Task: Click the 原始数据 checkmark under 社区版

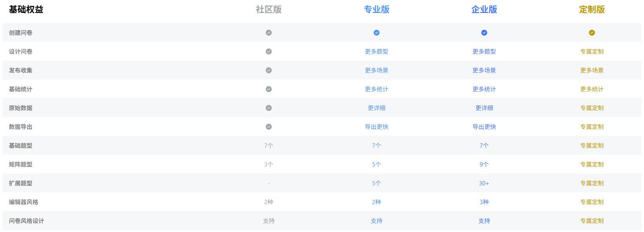Action: [x=269, y=108]
